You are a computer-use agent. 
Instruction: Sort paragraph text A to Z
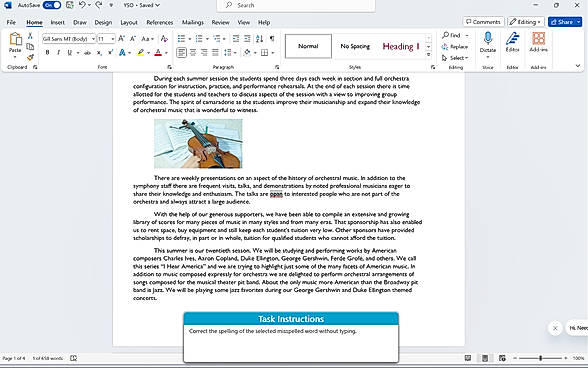pyautogui.click(x=260, y=39)
